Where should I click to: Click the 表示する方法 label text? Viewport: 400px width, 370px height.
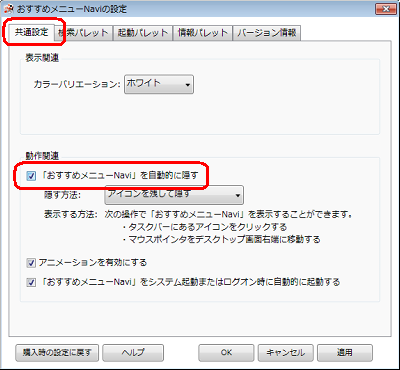(x=71, y=214)
